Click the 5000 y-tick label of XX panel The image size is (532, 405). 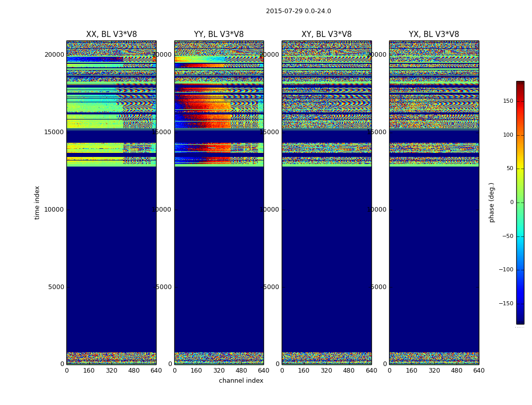[56, 287]
